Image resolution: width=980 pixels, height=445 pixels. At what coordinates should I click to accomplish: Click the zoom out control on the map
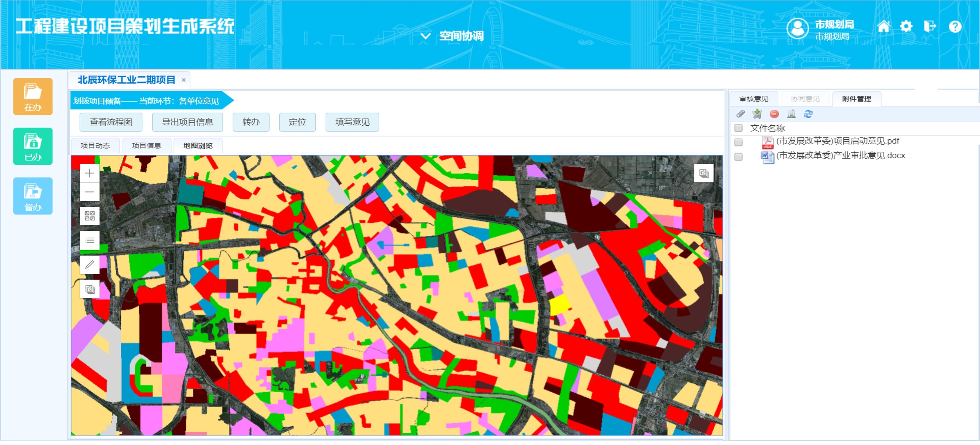point(90,191)
